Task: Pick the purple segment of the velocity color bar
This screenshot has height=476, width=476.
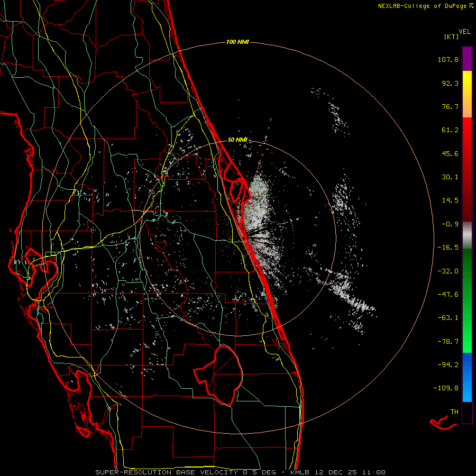Action: (x=467, y=59)
